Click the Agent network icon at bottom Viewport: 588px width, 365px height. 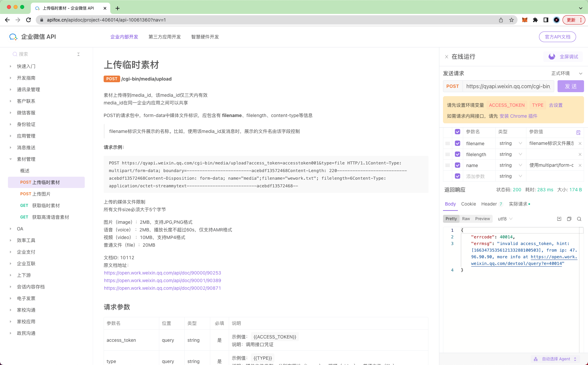(x=536, y=359)
